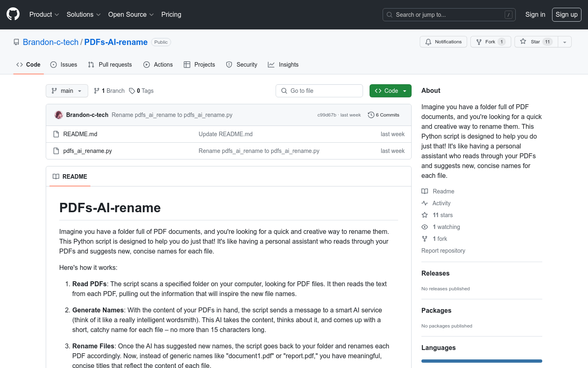588x368 pixels.
Task: Click the GitHub logo icon
Action: (13, 14)
